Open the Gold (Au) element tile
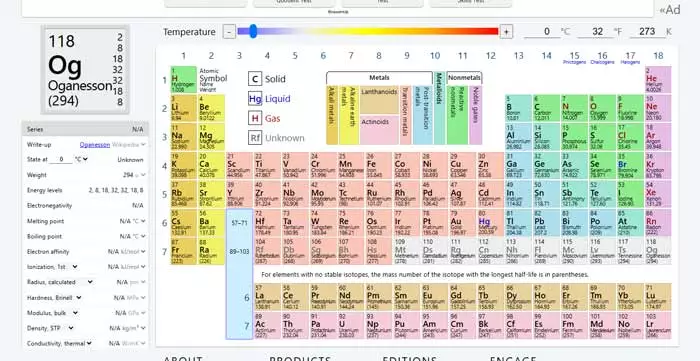The width and height of the screenshot is (700, 361). tap(462, 222)
